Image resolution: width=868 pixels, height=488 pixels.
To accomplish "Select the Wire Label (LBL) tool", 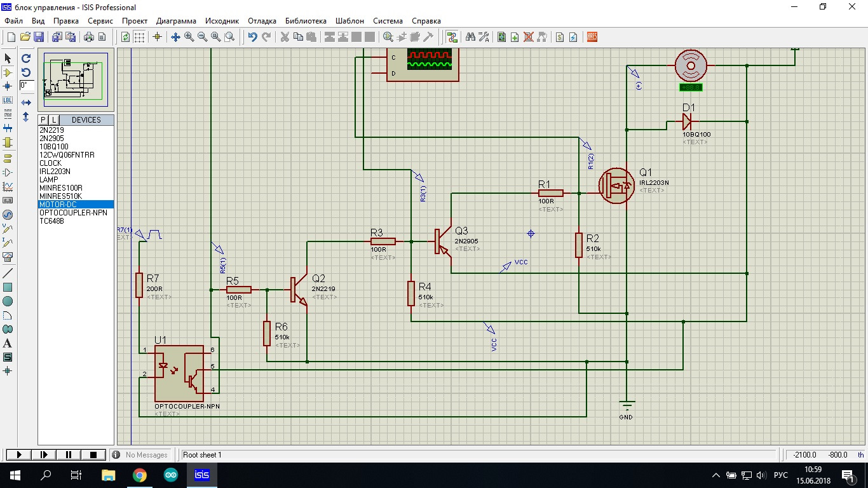I will coord(8,100).
